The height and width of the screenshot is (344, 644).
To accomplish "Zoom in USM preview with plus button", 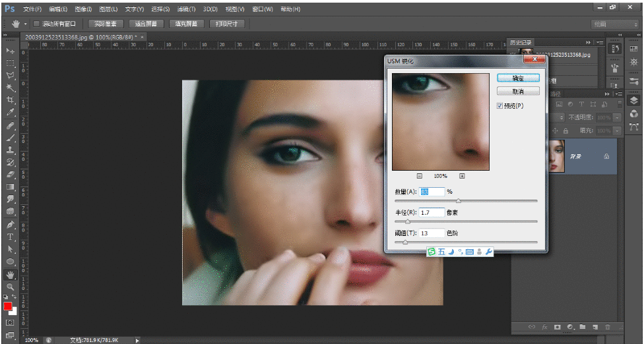I will pos(462,176).
